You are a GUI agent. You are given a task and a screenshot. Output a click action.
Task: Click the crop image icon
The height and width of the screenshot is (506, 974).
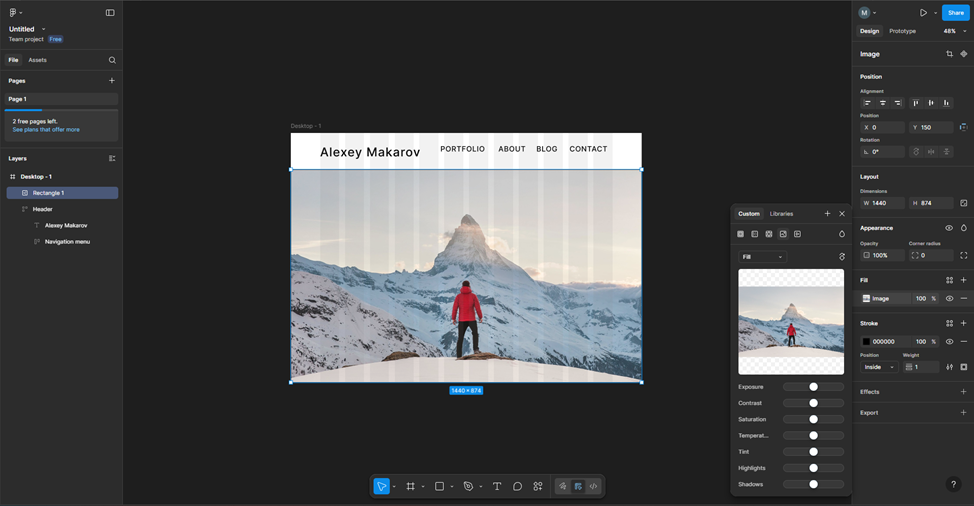949,54
